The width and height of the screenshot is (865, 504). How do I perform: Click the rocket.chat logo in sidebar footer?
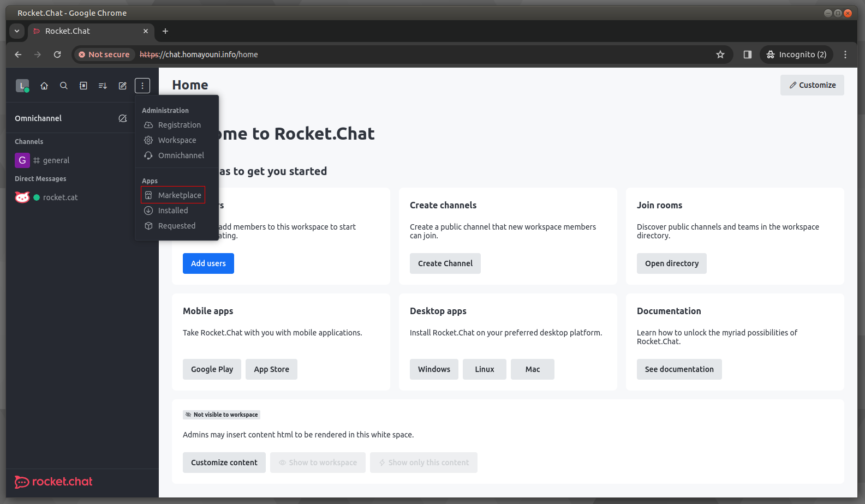tap(53, 482)
